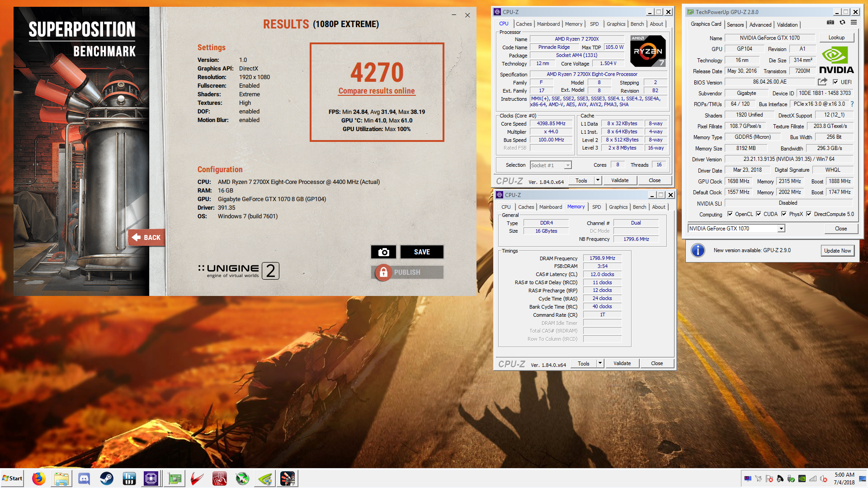Open Discord from the taskbar

[x=84, y=479]
